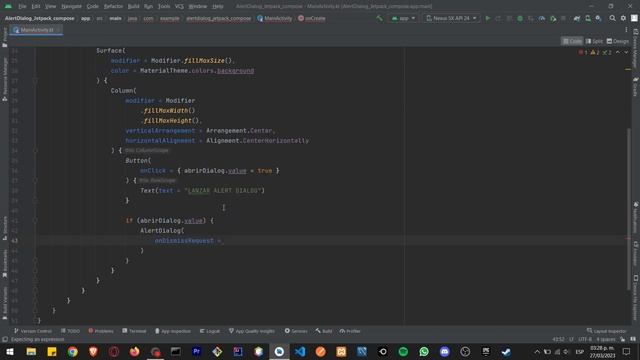
Task: Click the error count indicator in editor
Action: coord(583,53)
